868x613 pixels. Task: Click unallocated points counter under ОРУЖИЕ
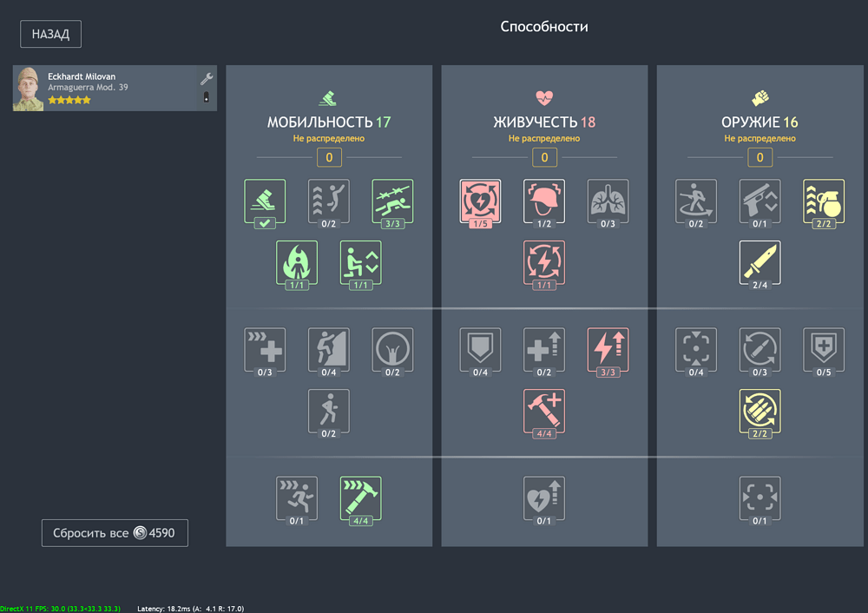click(x=759, y=157)
